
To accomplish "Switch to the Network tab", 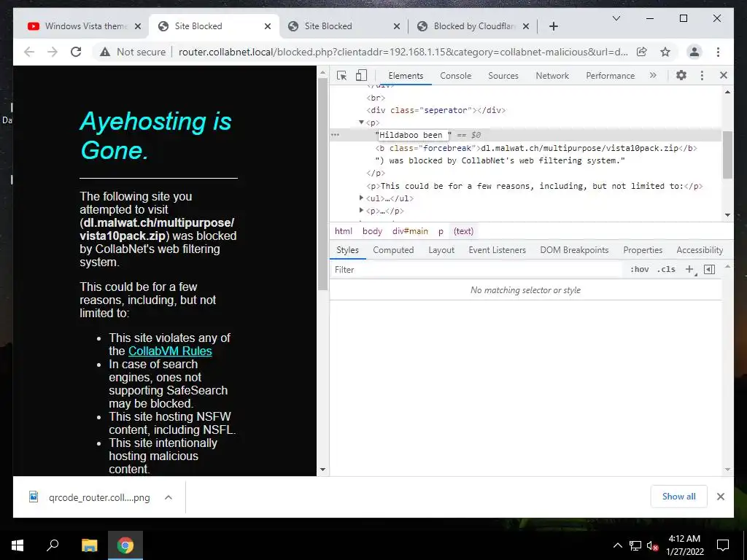I will click(552, 76).
